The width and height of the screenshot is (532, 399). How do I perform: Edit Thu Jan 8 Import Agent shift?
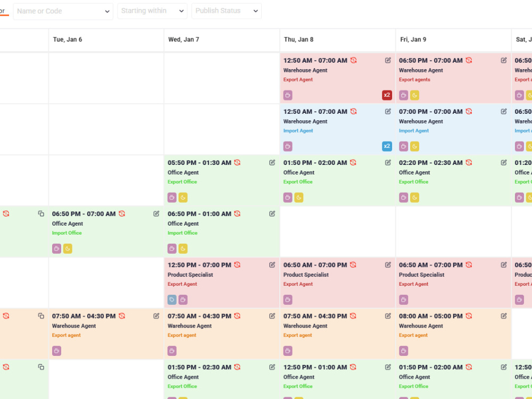pos(388,112)
